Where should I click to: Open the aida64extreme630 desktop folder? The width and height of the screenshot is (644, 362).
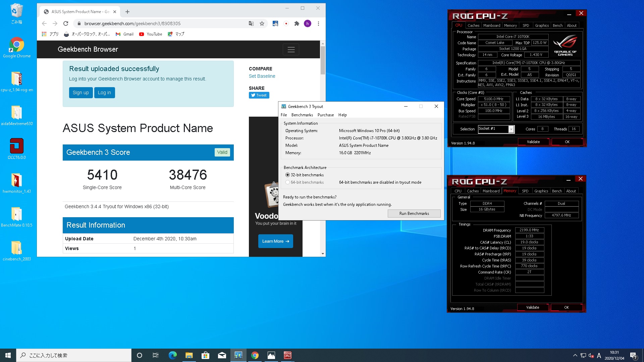point(16,115)
